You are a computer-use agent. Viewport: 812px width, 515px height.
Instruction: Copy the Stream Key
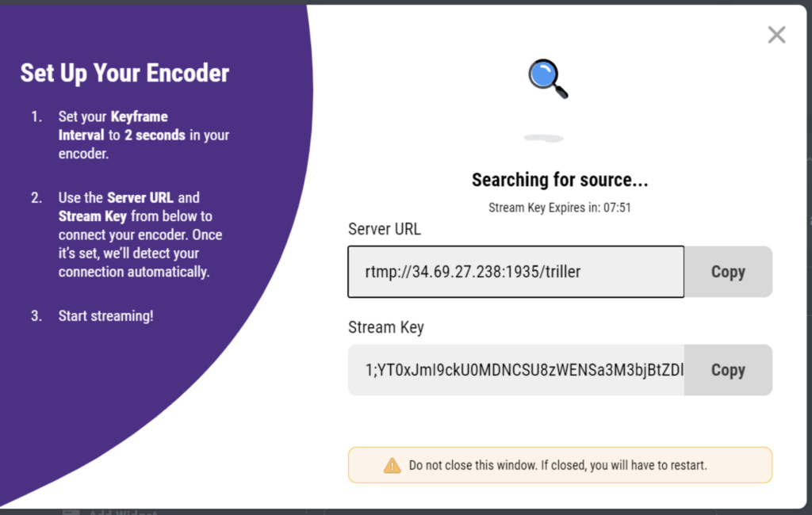[x=728, y=370]
